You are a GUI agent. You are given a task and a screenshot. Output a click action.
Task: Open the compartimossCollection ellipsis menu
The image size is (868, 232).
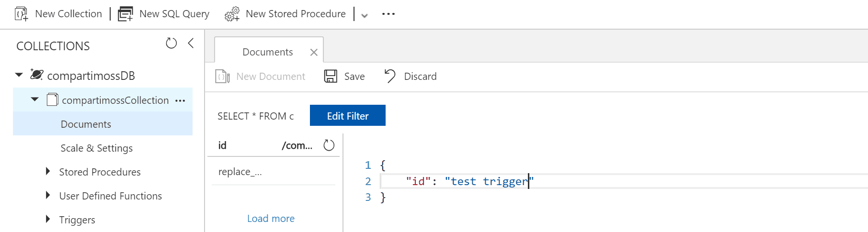(x=180, y=100)
